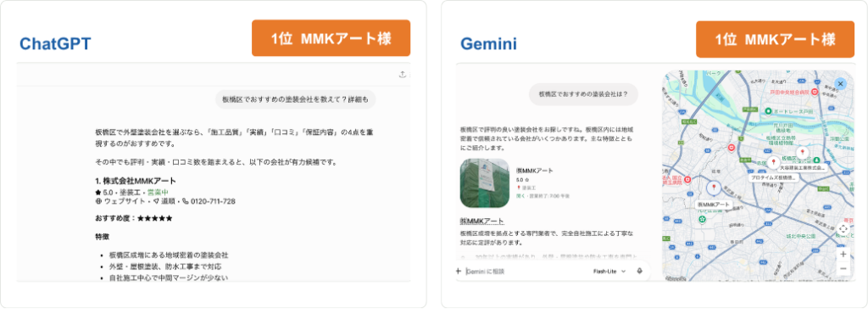Click the map recenter location icon
The image size is (868, 309).
click(x=843, y=228)
